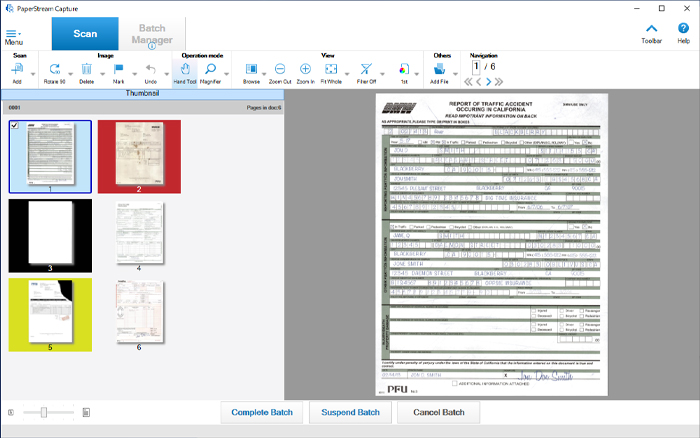Select the Hand Tool mode

pos(185,74)
